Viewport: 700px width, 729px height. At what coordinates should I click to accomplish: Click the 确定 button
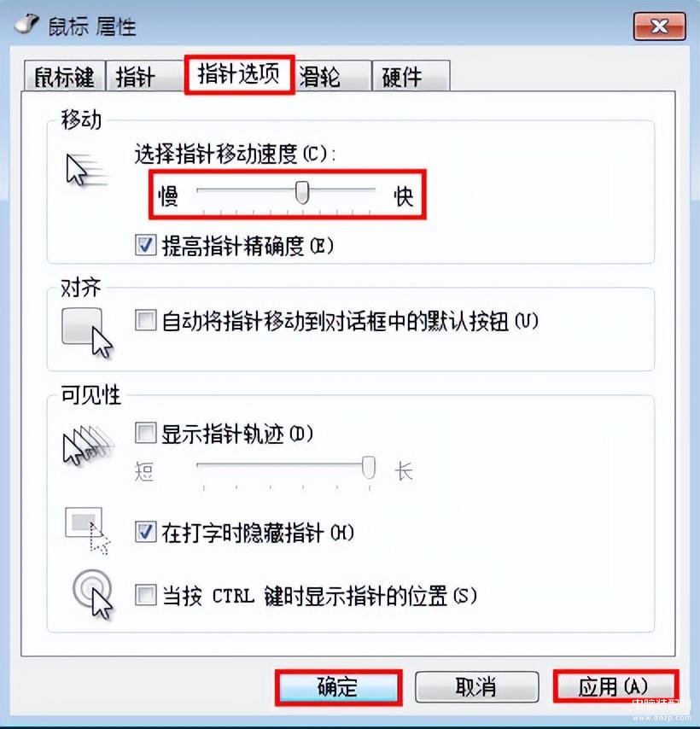coord(338,686)
